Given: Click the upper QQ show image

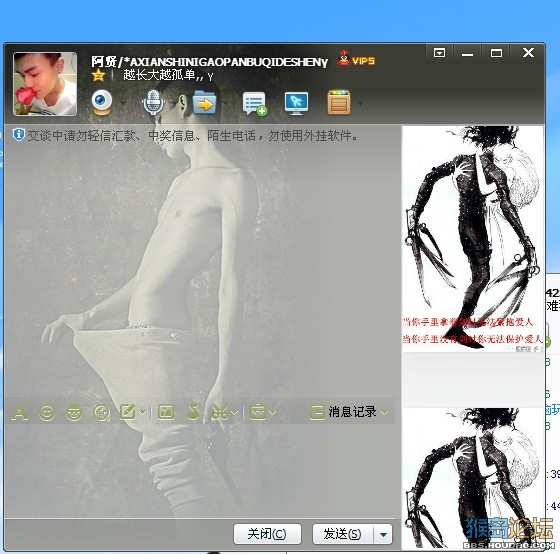Looking at the screenshot, I should (x=473, y=239).
